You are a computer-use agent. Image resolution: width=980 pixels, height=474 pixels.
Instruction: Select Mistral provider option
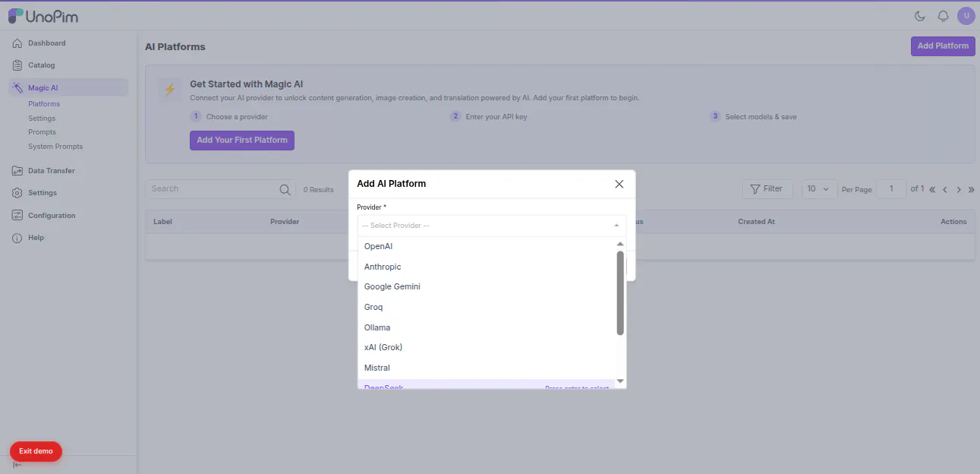(486, 368)
